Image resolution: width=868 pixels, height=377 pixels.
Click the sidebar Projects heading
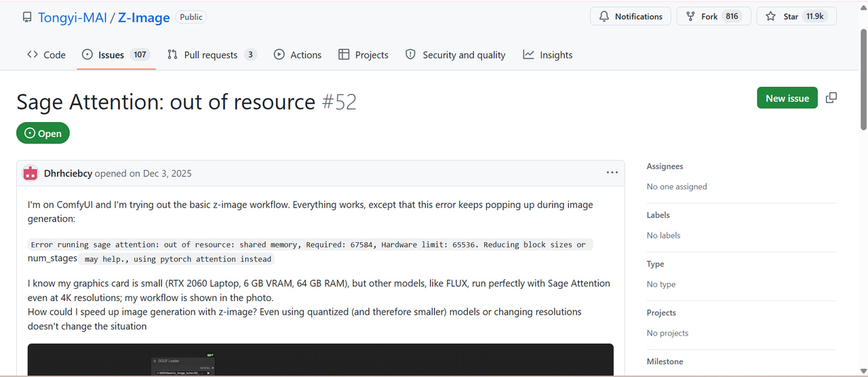click(x=661, y=313)
